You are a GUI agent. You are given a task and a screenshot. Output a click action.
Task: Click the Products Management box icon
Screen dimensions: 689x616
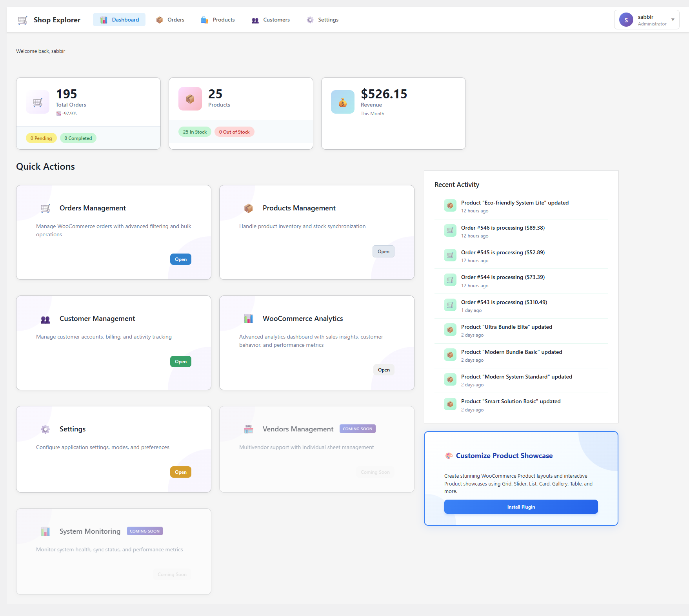tap(249, 208)
